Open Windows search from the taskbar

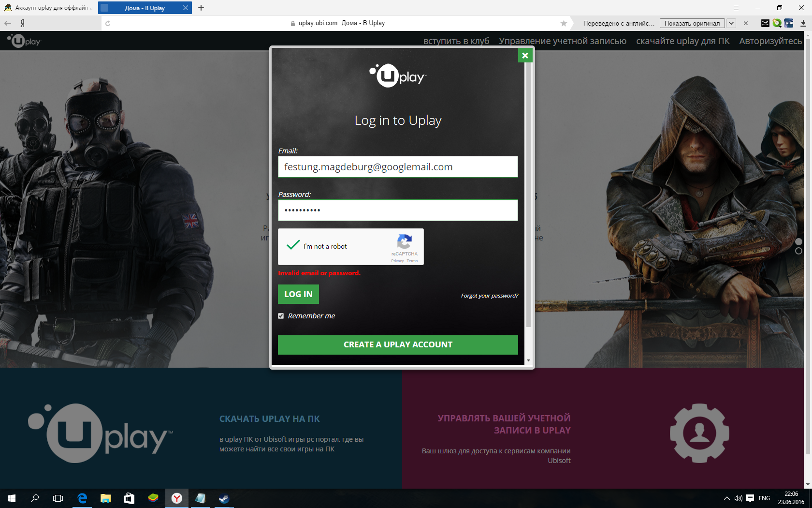point(35,498)
